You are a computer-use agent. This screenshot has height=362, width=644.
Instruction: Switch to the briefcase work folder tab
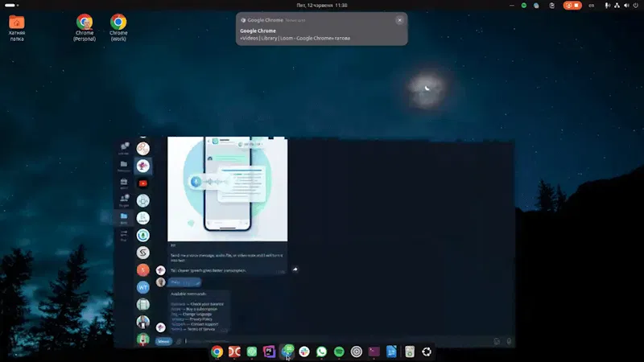click(124, 183)
